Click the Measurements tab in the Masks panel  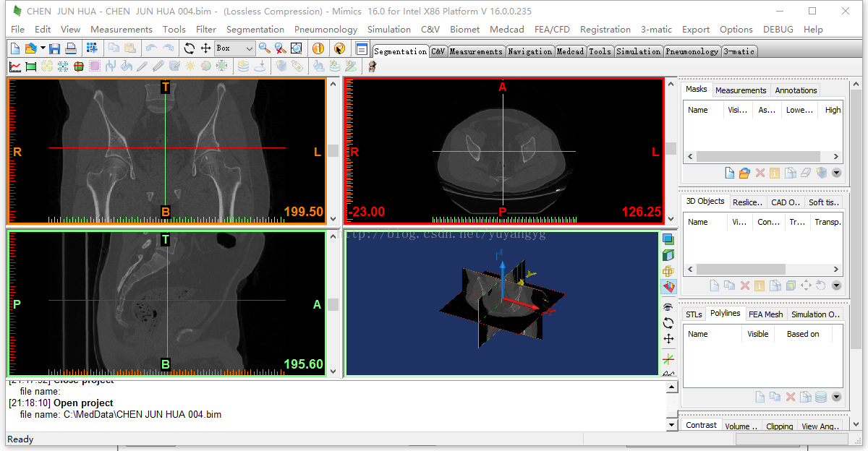coord(741,90)
